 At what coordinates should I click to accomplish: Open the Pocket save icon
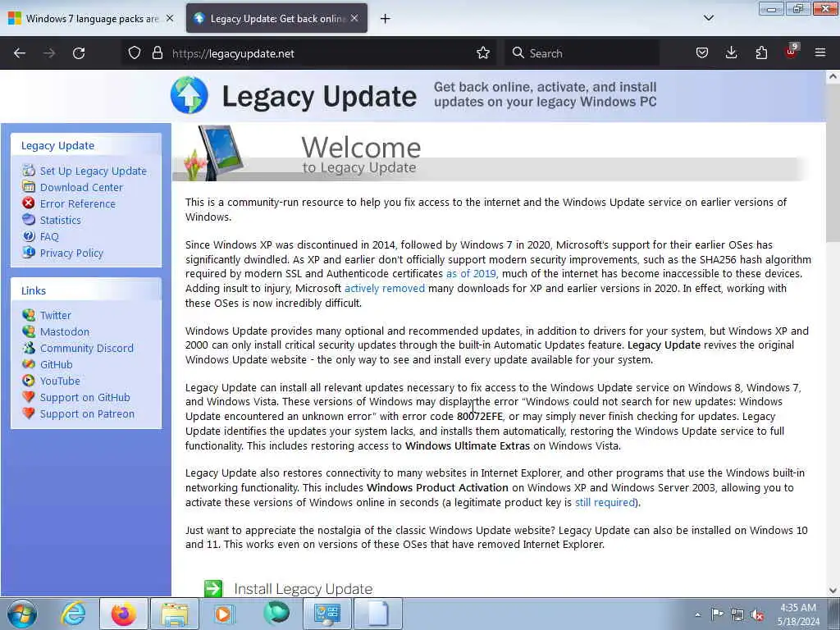pos(702,53)
